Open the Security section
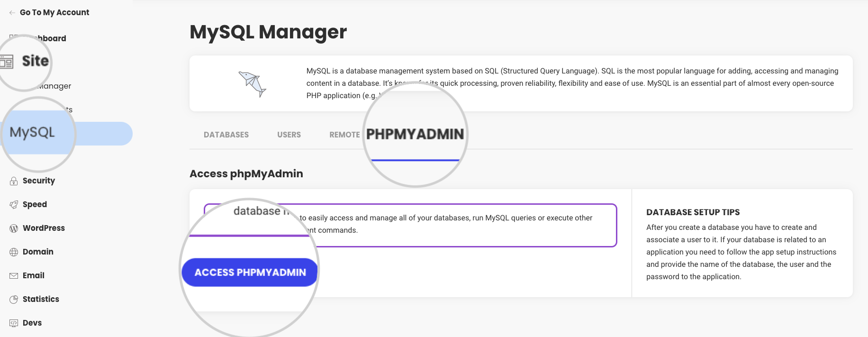The width and height of the screenshot is (868, 337). [x=39, y=181]
